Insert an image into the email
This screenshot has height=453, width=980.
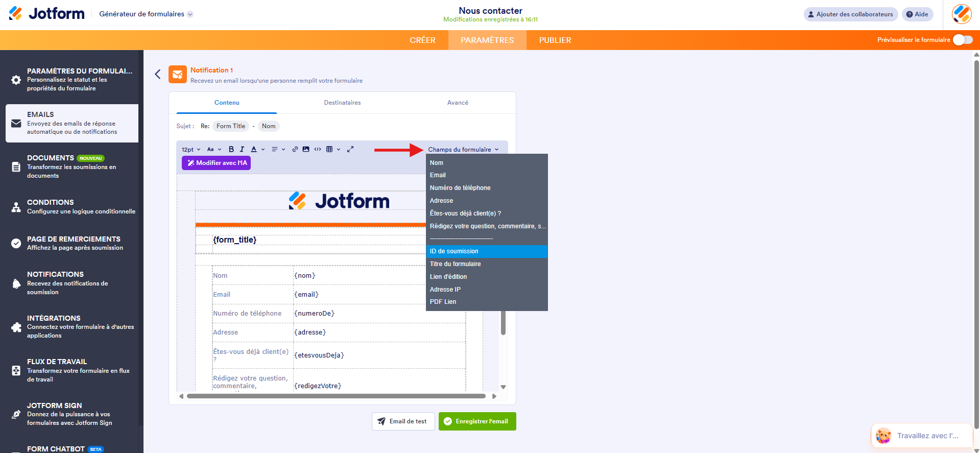(x=305, y=149)
